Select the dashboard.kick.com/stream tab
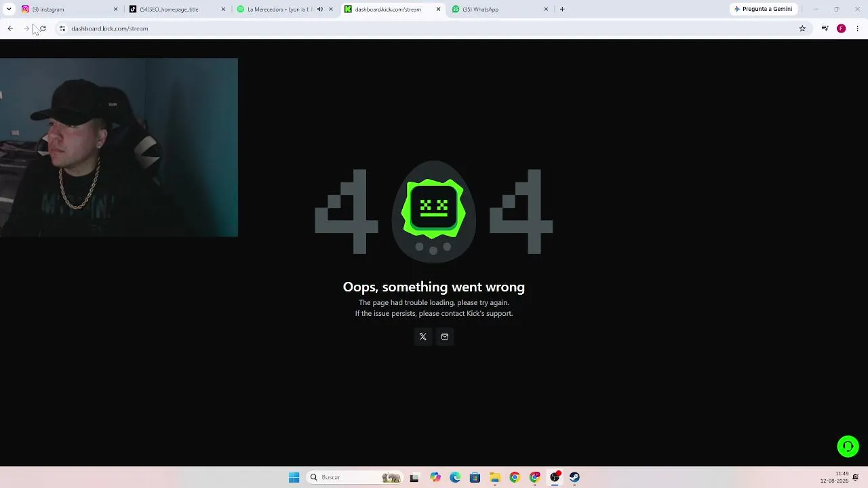 [x=393, y=9]
